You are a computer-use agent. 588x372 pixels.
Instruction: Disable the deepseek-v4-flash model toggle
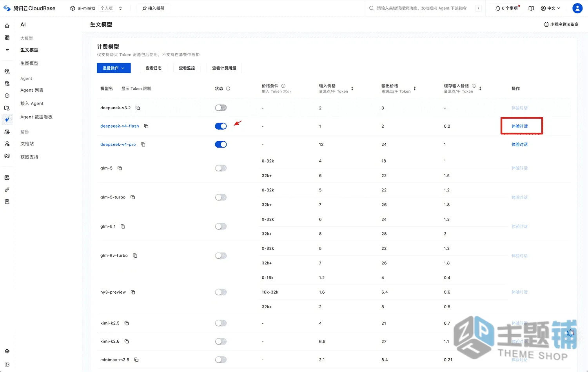point(221,126)
